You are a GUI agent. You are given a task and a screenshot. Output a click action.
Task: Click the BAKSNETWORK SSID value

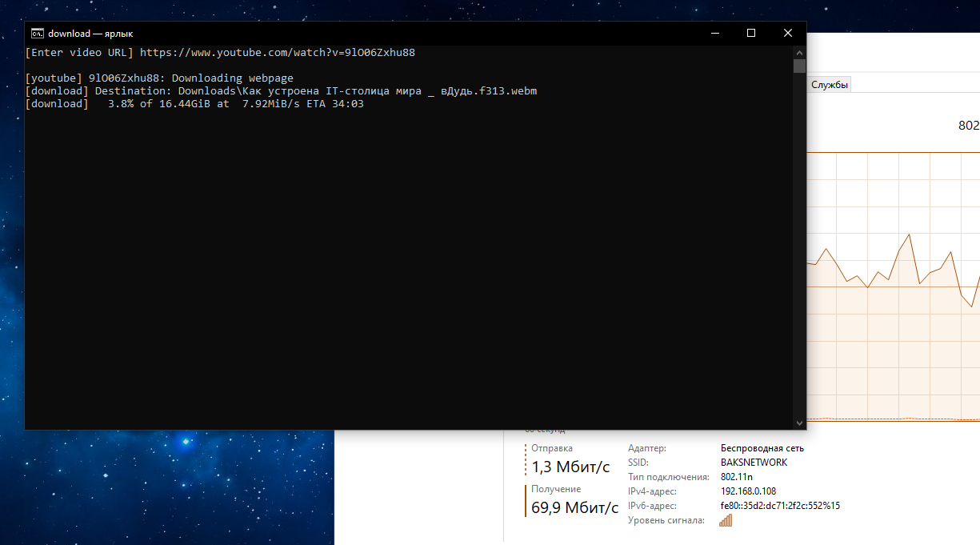point(754,463)
